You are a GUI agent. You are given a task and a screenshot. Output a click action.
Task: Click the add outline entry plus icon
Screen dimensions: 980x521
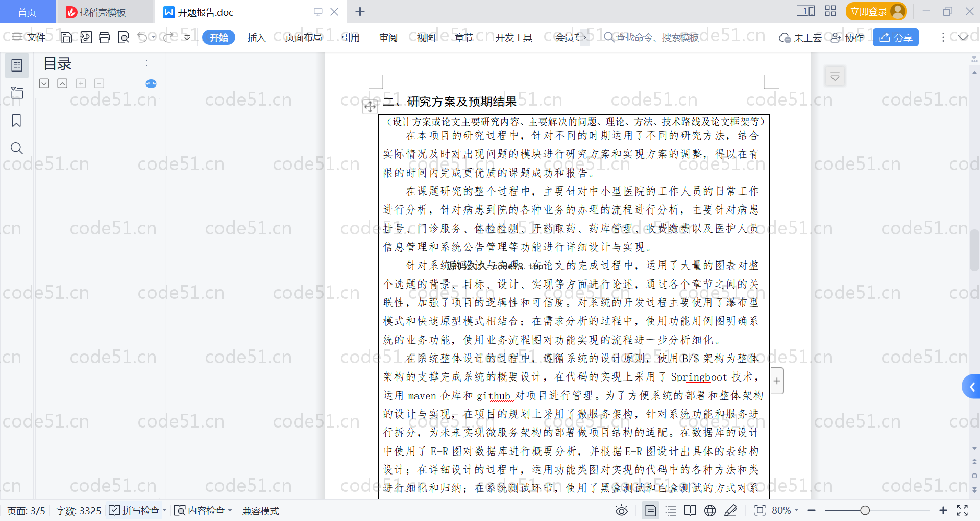tap(81, 83)
